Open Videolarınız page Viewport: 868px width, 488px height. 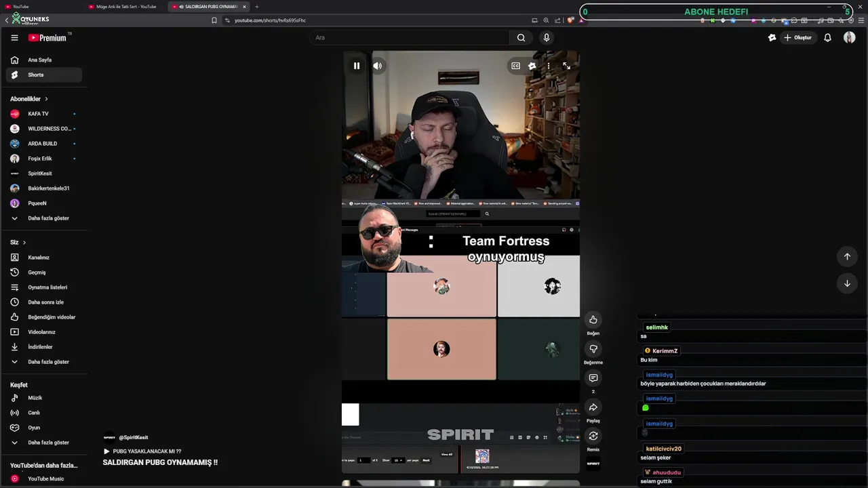click(x=44, y=332)
